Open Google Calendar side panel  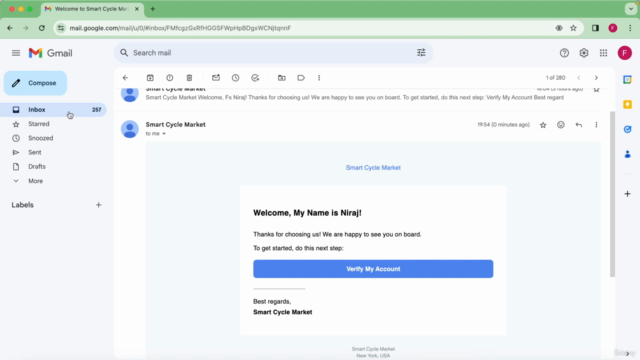[627, 80]
